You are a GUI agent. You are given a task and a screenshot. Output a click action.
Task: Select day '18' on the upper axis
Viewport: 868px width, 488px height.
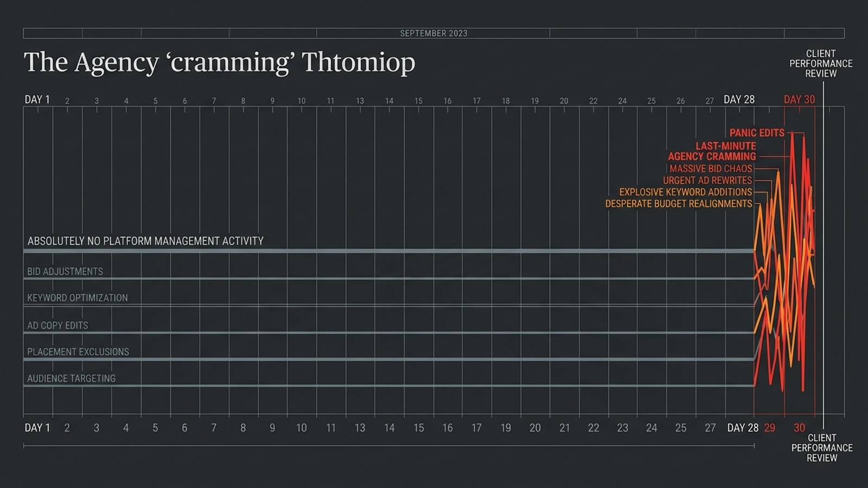tap(506, 101)
